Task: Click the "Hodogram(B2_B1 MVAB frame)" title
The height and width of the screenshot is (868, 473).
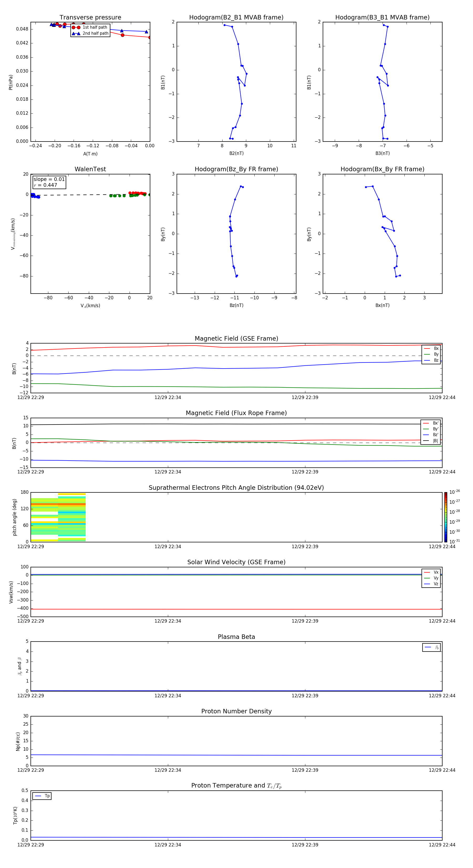Action: pos(236,18)
